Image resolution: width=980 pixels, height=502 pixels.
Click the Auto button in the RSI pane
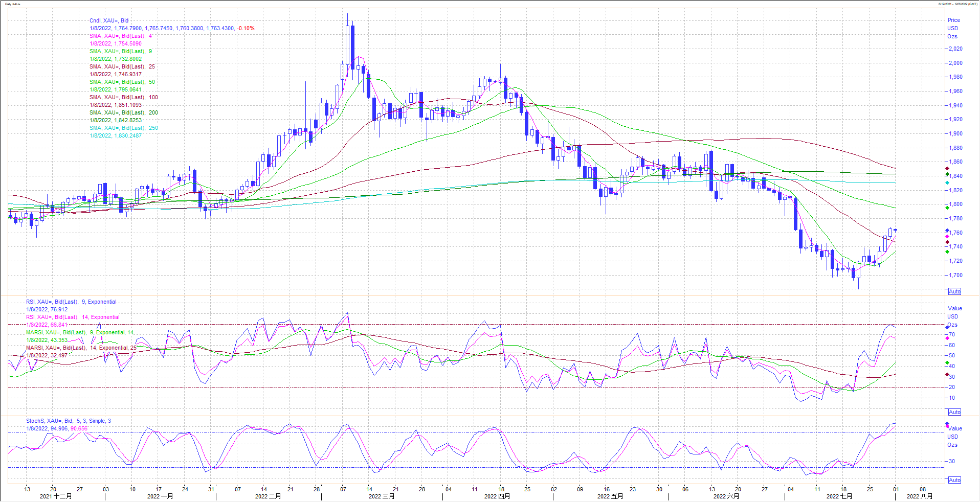954,412
